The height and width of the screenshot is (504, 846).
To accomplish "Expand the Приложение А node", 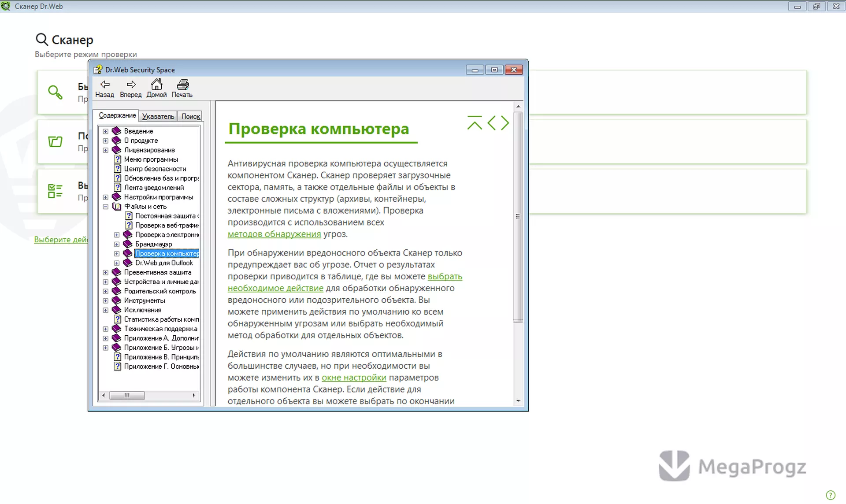I will click(105, 338).
